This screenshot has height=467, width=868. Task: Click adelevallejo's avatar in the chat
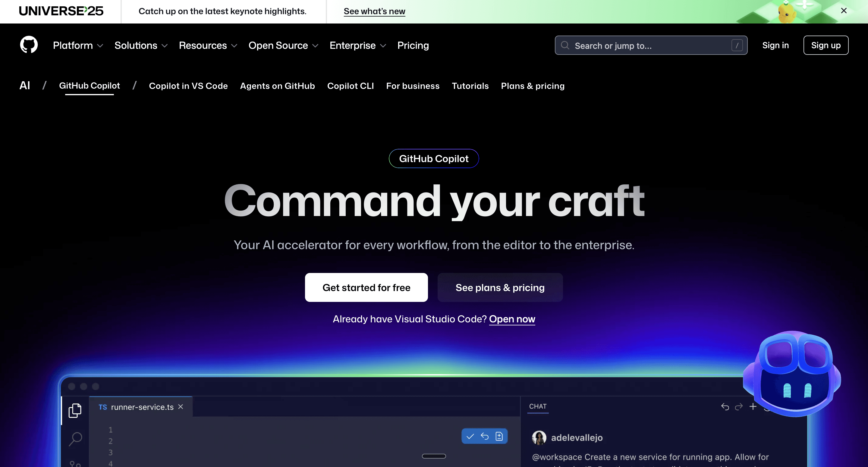pyautogui.click(x=539, y=438)
